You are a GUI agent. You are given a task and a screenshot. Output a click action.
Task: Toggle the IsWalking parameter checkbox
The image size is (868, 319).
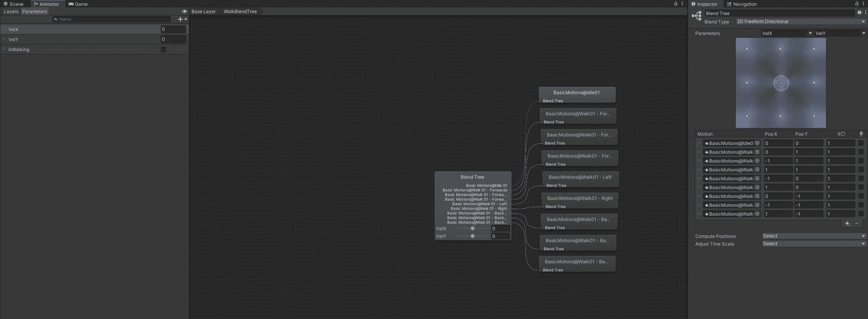[x=163, y=50]
